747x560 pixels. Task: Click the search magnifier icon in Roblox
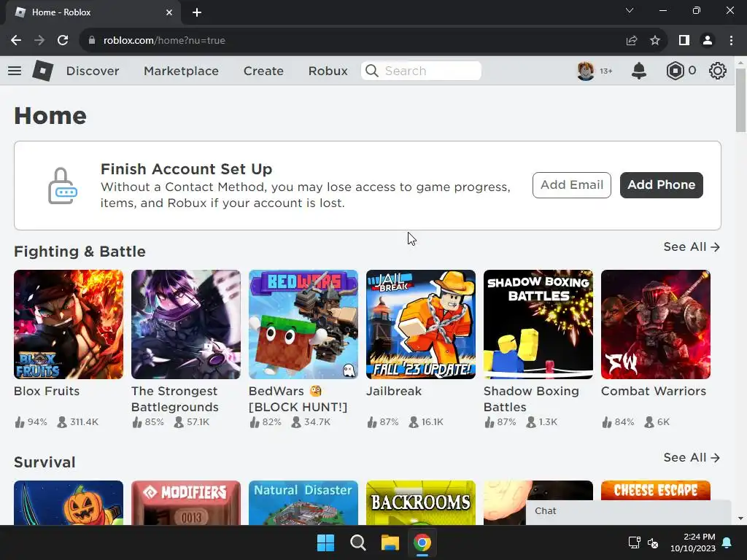coord(372,71)
